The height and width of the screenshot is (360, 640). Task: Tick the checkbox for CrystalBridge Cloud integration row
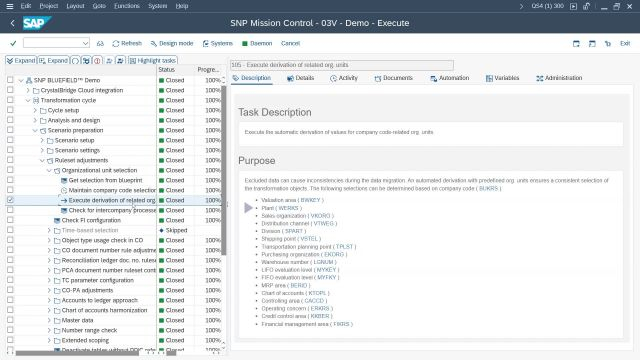click(x=10, y=90)
